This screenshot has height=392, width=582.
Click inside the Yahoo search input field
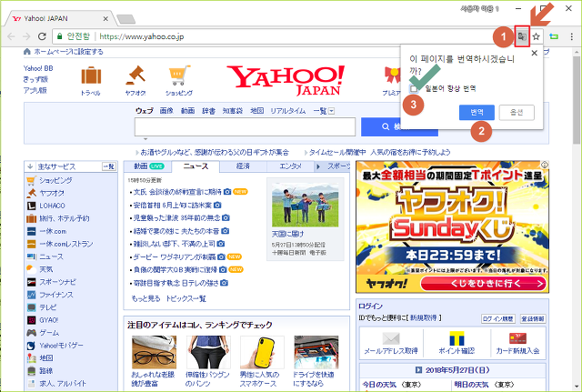coord(245,127)
